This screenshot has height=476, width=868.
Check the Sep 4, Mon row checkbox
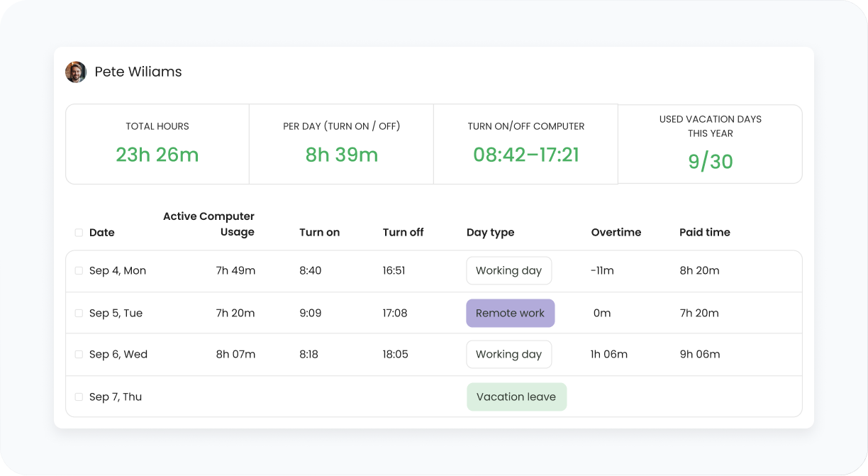tap(79, 270)
